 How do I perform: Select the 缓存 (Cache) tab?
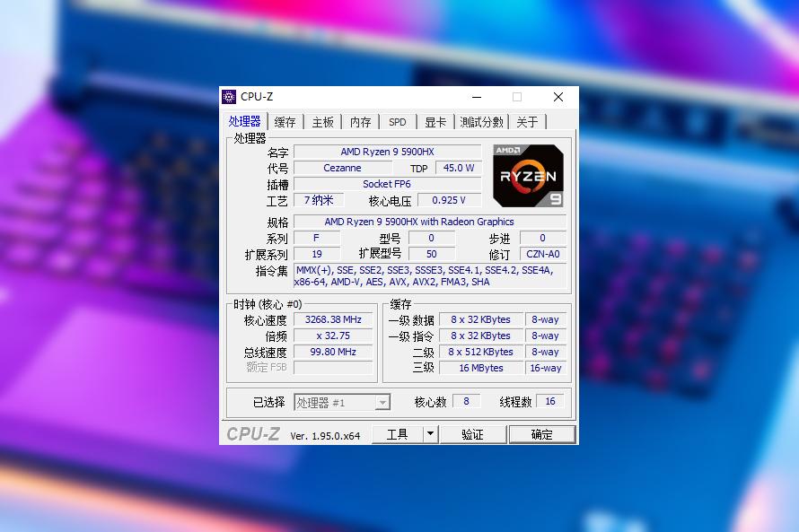point(285,121)
